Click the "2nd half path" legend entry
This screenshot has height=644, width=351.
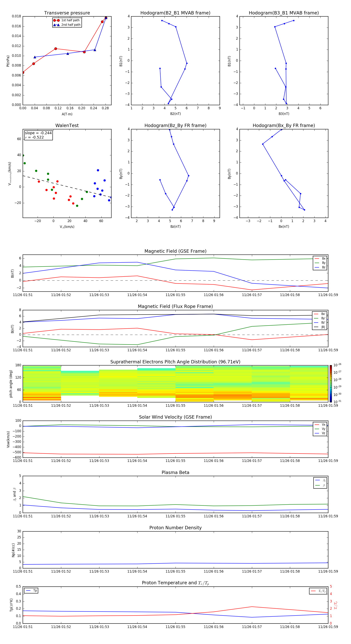(x=67, y=25)
